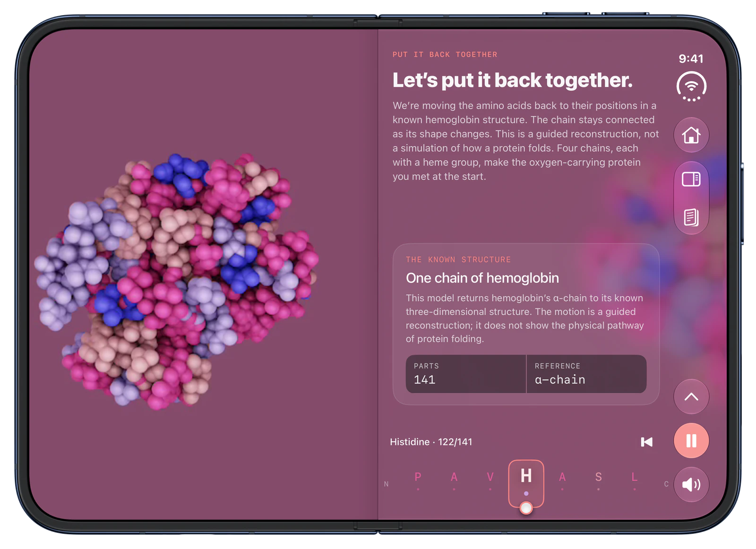The image size is (756, 549).
Task: Switch to the split panel layout
Action: (x=691, y=180)
